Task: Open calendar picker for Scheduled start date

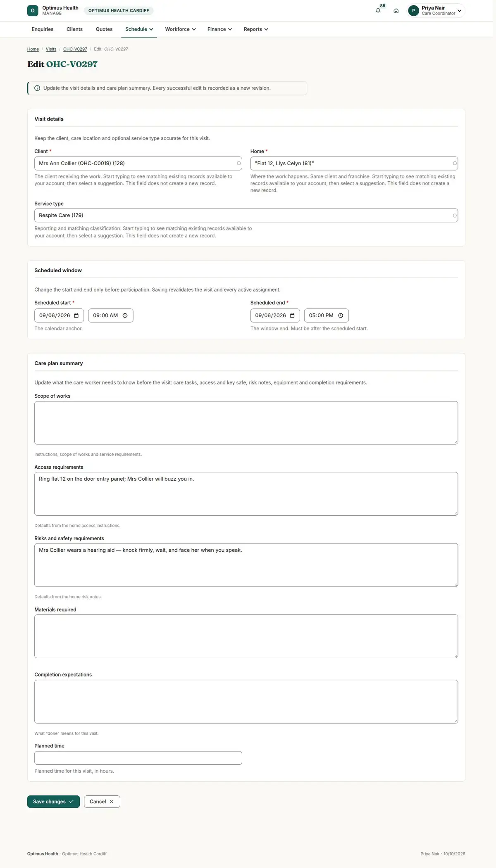Action: [76, 315]
